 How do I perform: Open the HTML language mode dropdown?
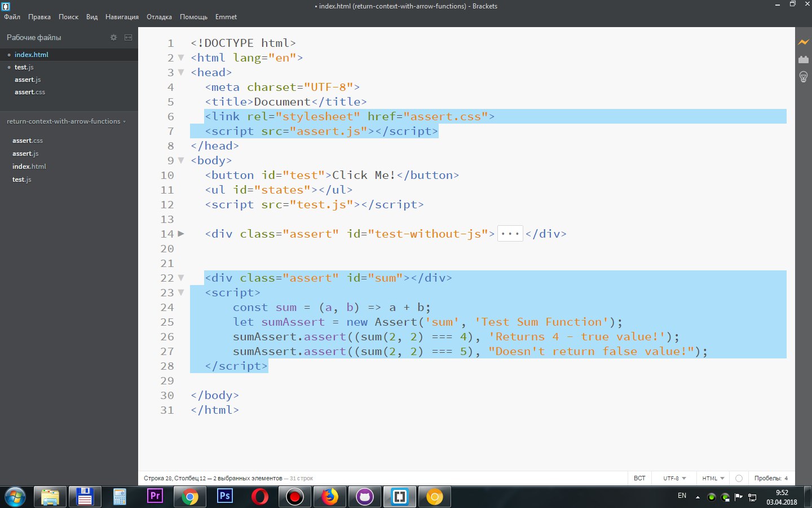713,478
